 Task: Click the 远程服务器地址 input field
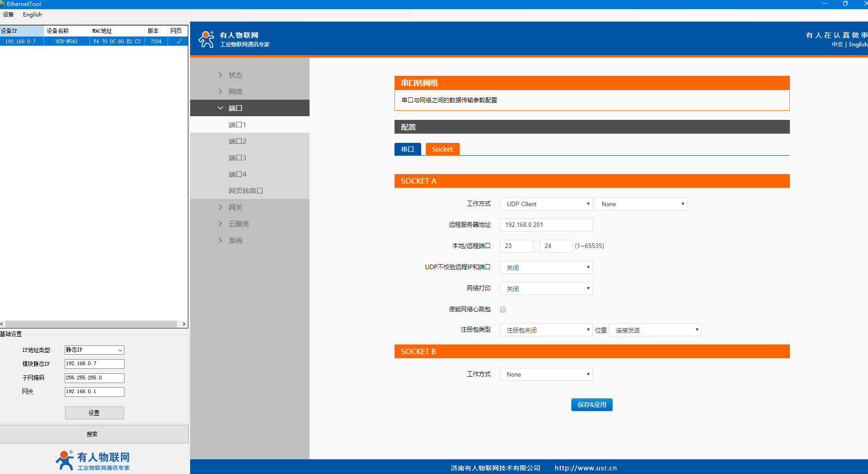point(546,225)
